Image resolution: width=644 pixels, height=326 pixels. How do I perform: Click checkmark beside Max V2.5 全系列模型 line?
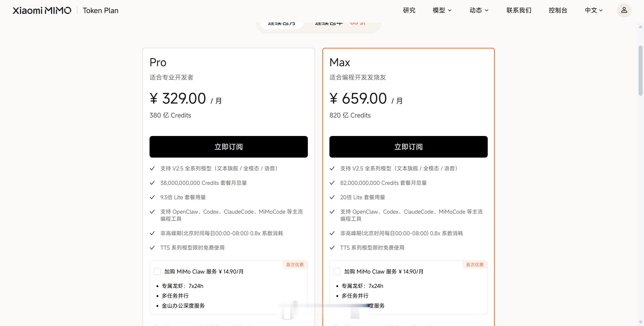point(332,168)
